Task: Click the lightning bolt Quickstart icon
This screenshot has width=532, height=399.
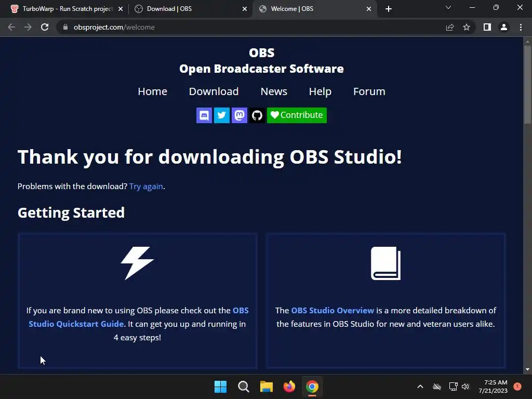Action: 137,263
